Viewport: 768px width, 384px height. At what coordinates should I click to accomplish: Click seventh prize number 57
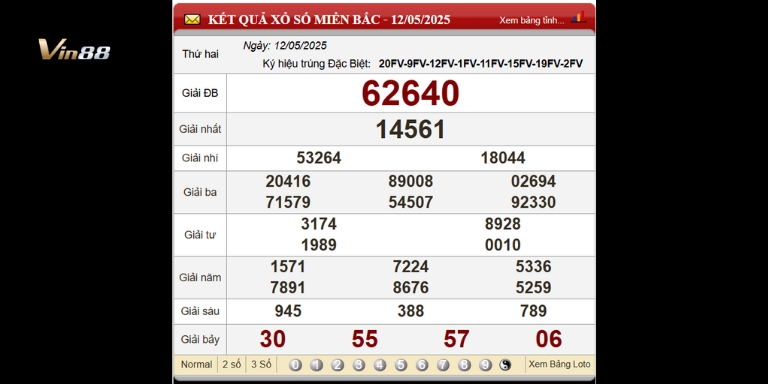456,339
